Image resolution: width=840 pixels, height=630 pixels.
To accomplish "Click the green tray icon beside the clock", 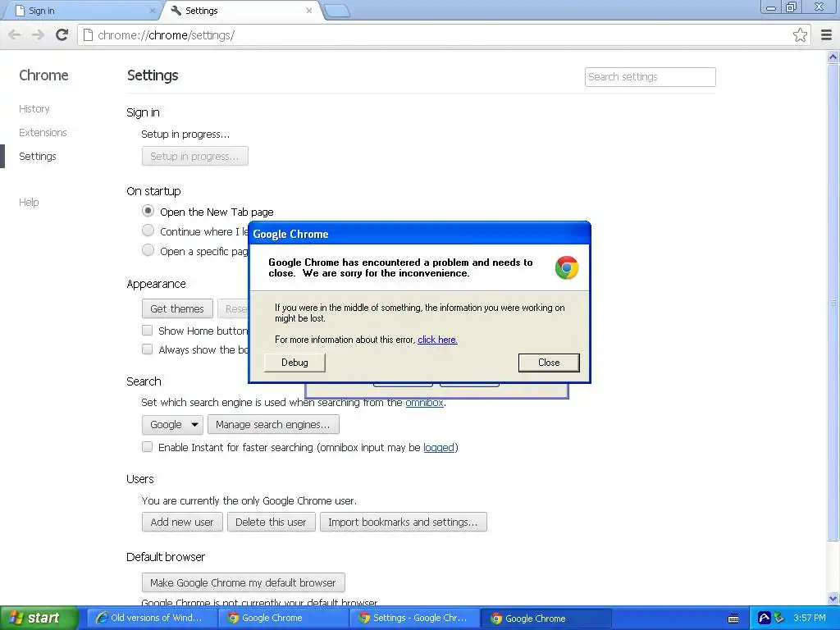I will point(779,618).
